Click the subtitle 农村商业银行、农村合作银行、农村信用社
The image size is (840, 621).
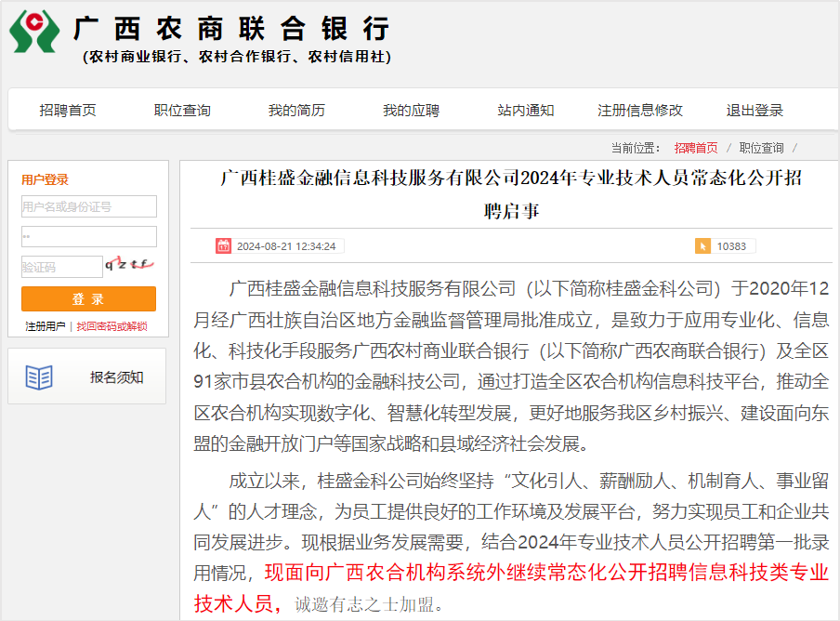click(237, 57)
